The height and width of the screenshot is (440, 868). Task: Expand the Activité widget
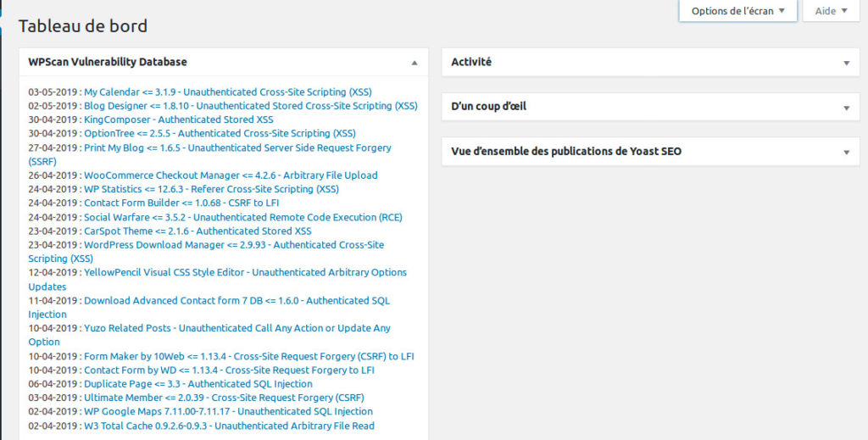point(847,63)
